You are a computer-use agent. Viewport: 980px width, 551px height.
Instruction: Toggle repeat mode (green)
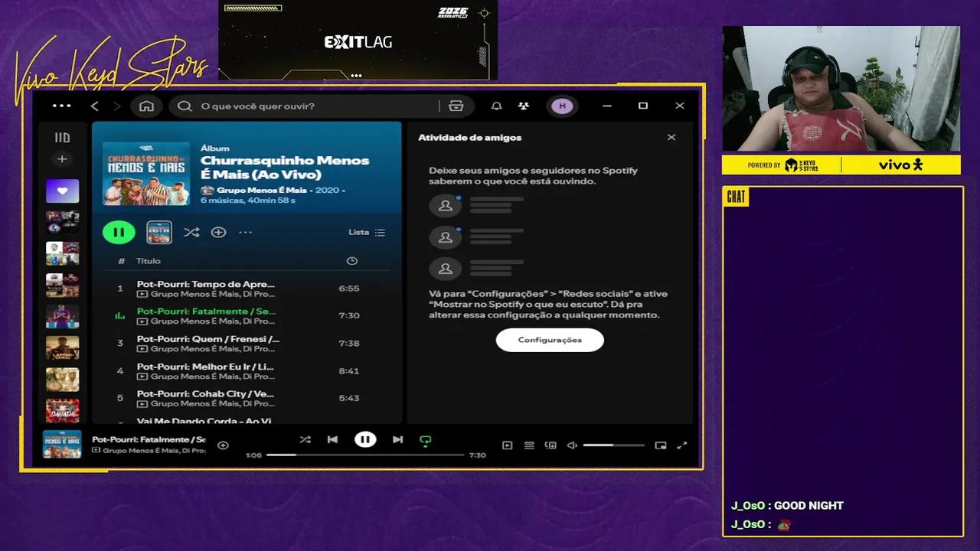pyautogui.click(x=426, y=440)
